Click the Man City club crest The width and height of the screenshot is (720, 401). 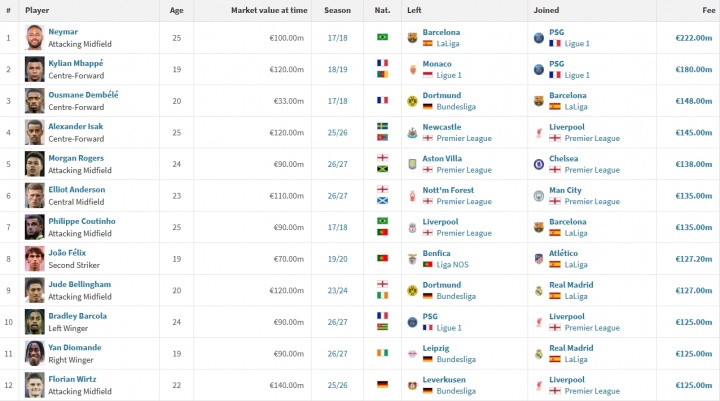point(539,196)
